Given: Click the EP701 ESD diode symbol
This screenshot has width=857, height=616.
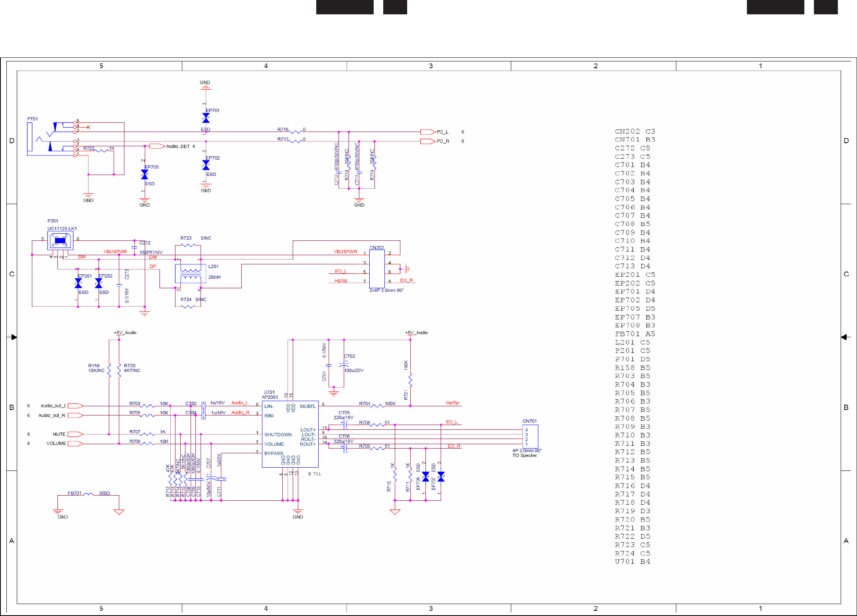Looking at the screenshot, I should 206,118.
